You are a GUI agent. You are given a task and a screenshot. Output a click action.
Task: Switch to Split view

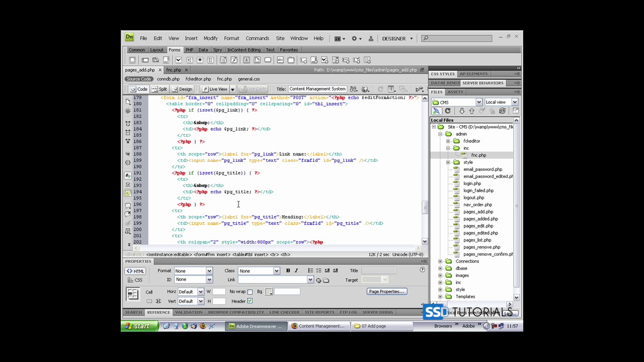(x=159, y=89)
